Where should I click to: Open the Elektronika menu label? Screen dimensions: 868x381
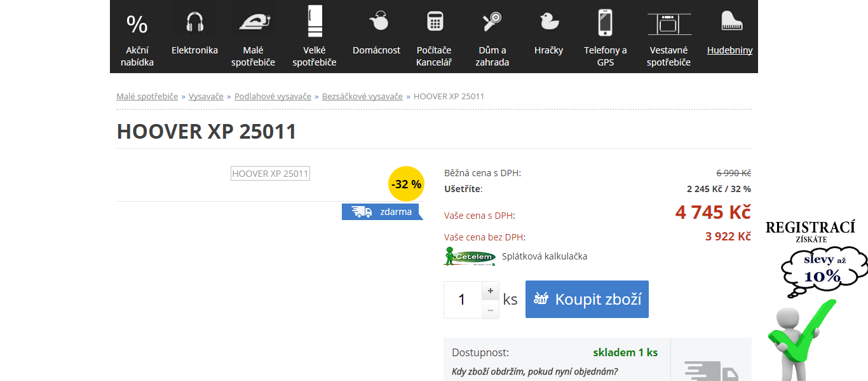[x=194, y=50]
